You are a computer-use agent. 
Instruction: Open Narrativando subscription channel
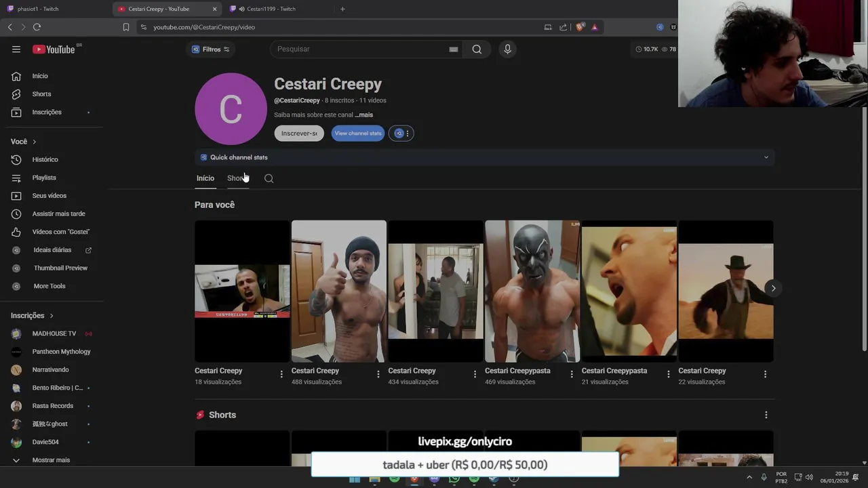coord(52,370)
